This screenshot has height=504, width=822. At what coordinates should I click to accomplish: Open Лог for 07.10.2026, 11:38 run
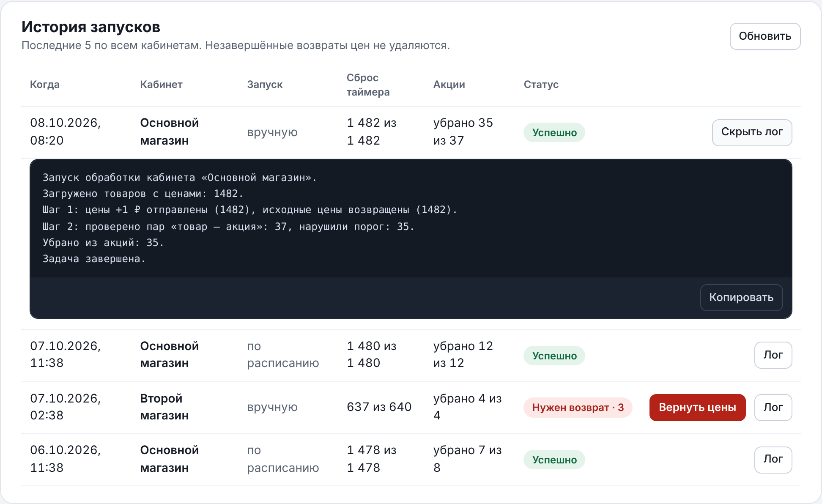coord(773,355)
